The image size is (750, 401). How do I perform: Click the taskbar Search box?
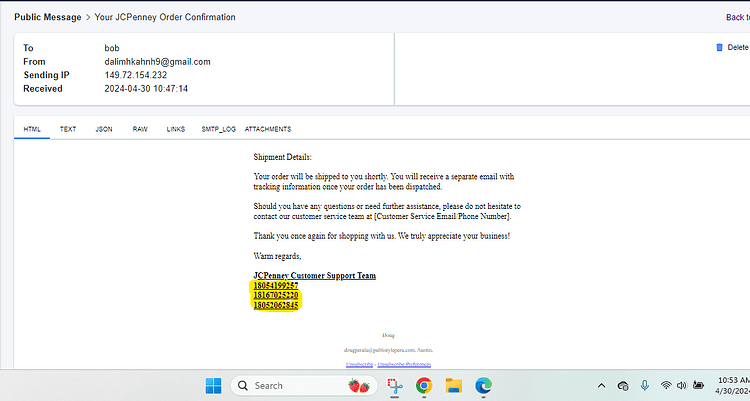coord(304,386)
